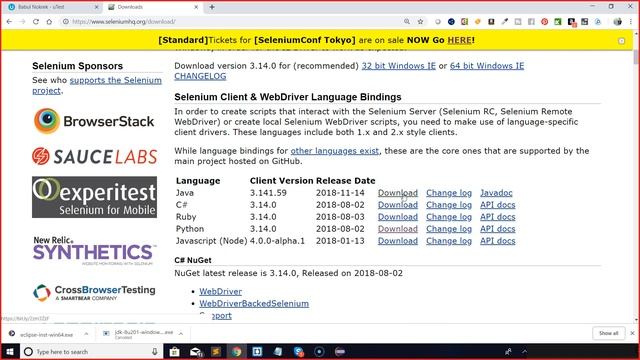The image size is (640, 360).
Task: Click the New Relic Synthetics logo
Action: click(x=94, y=251)
